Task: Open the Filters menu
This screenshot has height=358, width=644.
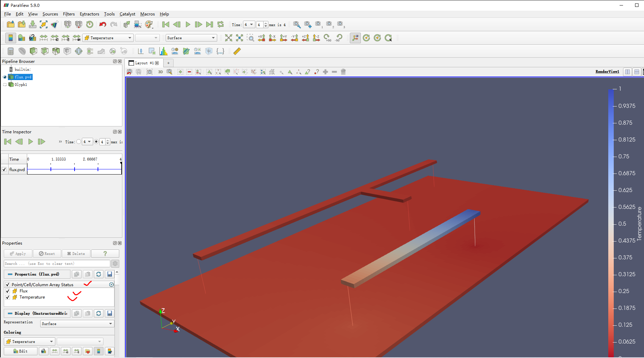Action: click(x=69, y=14)
